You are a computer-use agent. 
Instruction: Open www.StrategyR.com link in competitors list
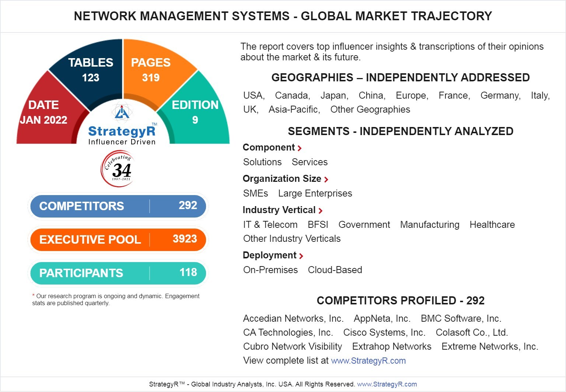(x=368, y=361)
